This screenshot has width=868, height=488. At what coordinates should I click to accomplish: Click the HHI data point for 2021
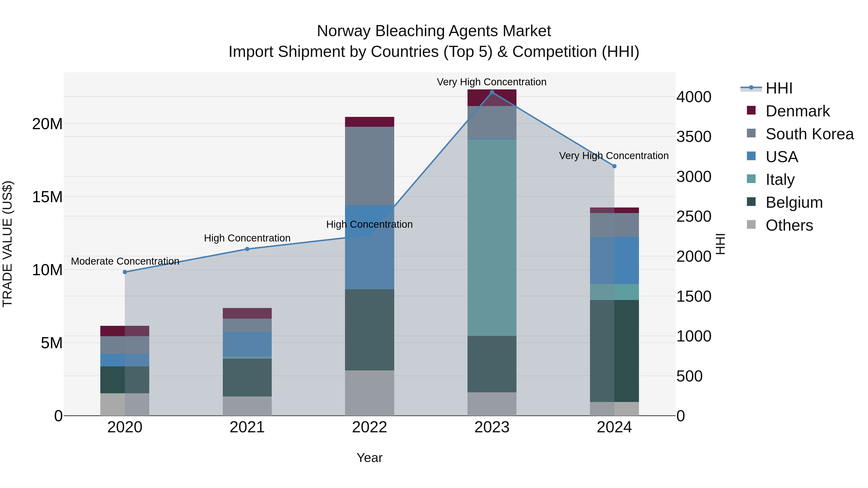[247, 249]
